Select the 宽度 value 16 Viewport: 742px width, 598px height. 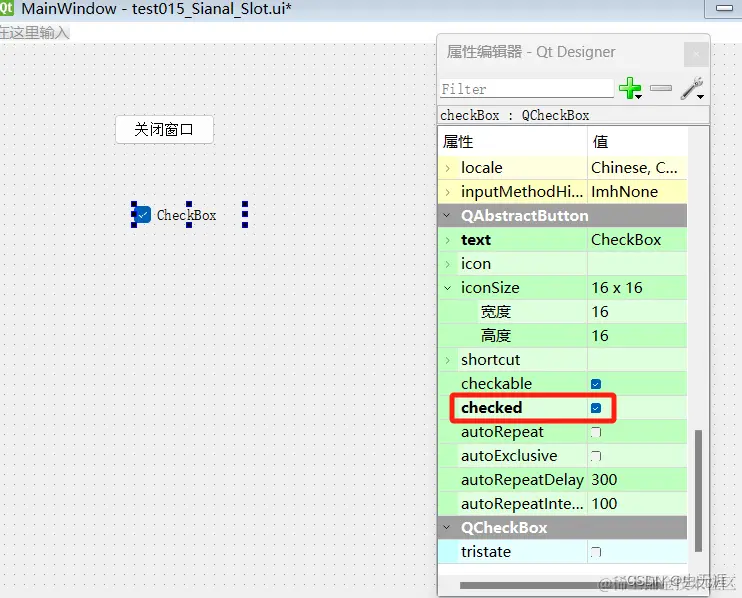(636, 312)
